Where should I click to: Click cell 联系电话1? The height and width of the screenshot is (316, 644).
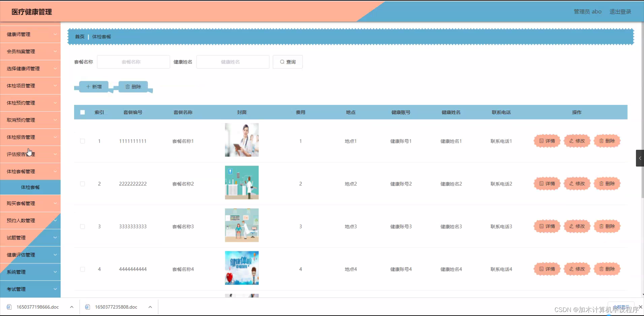[501, 141]
